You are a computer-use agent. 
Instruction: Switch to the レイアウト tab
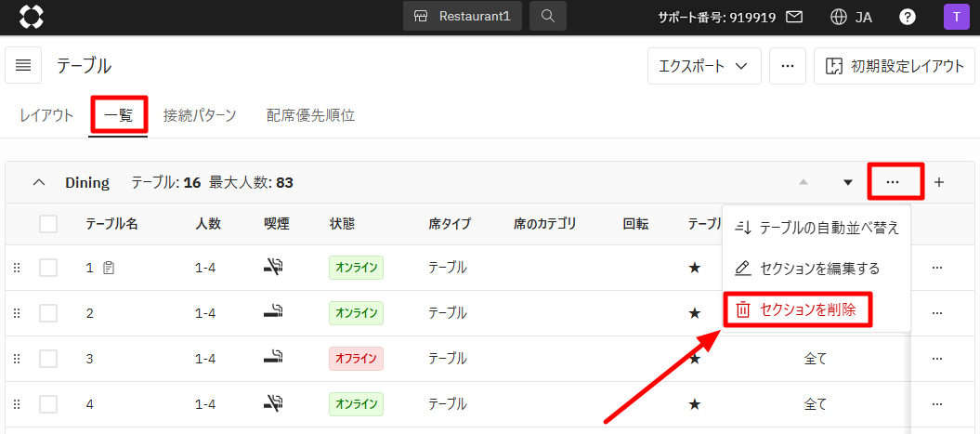click(46, 116)
